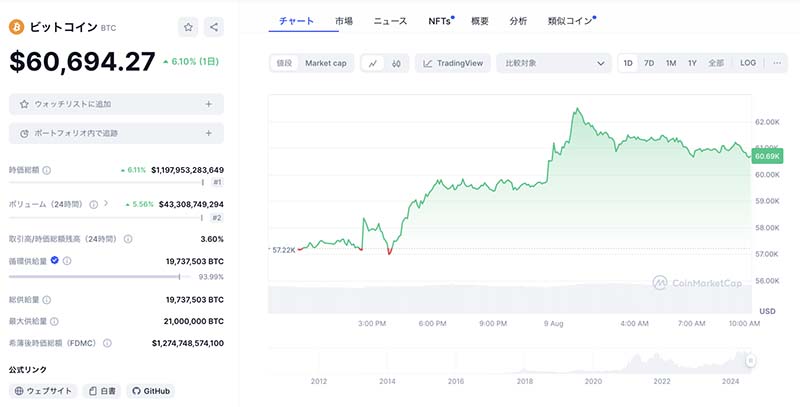Show info icon for 総供給量

click(x=46, y=300)
